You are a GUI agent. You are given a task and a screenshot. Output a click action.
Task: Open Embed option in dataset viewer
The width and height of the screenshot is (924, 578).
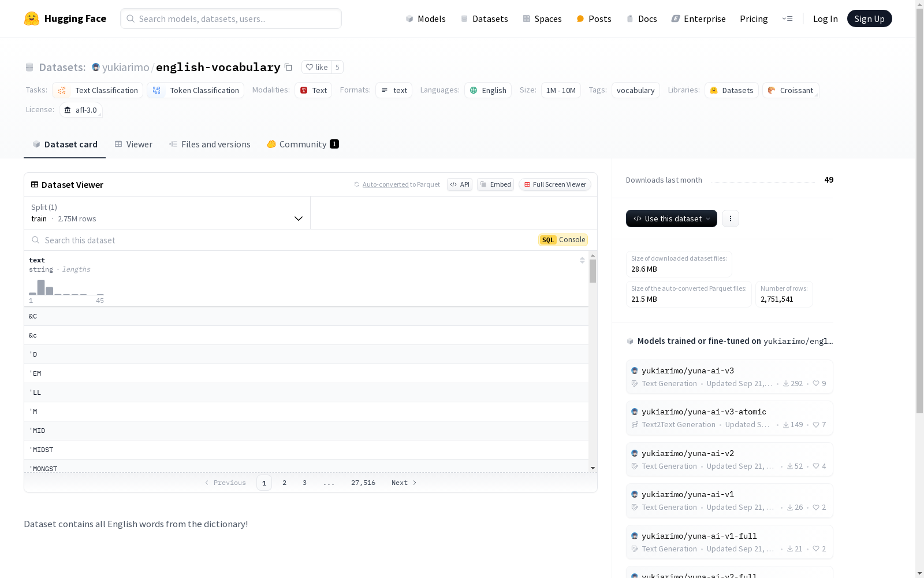495,184
